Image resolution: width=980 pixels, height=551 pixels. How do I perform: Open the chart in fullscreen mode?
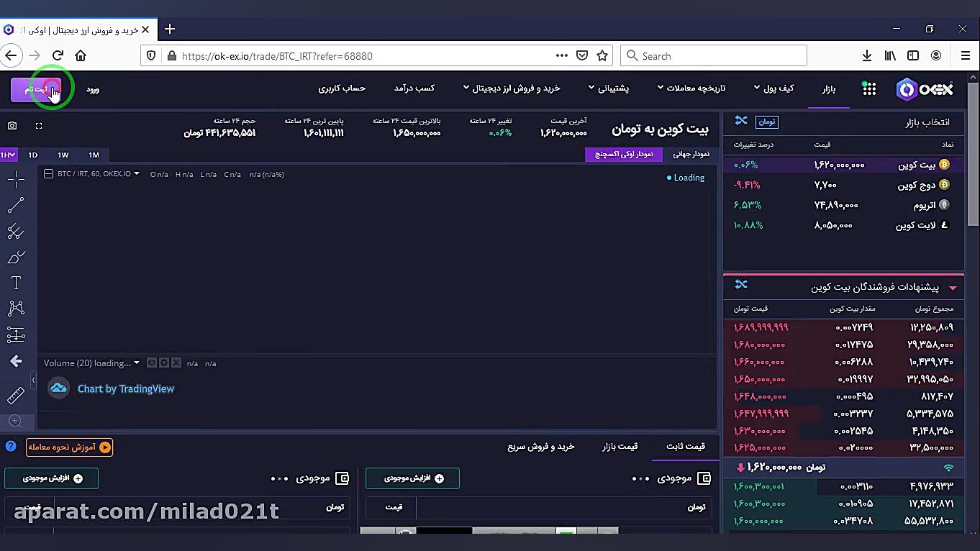(39, 126)
